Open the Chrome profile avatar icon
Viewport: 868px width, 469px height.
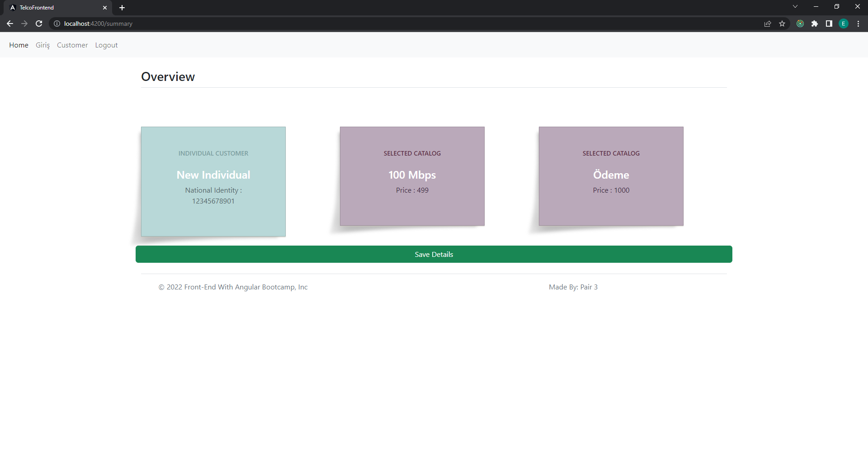pyautogui.click(x=844, y=24)
